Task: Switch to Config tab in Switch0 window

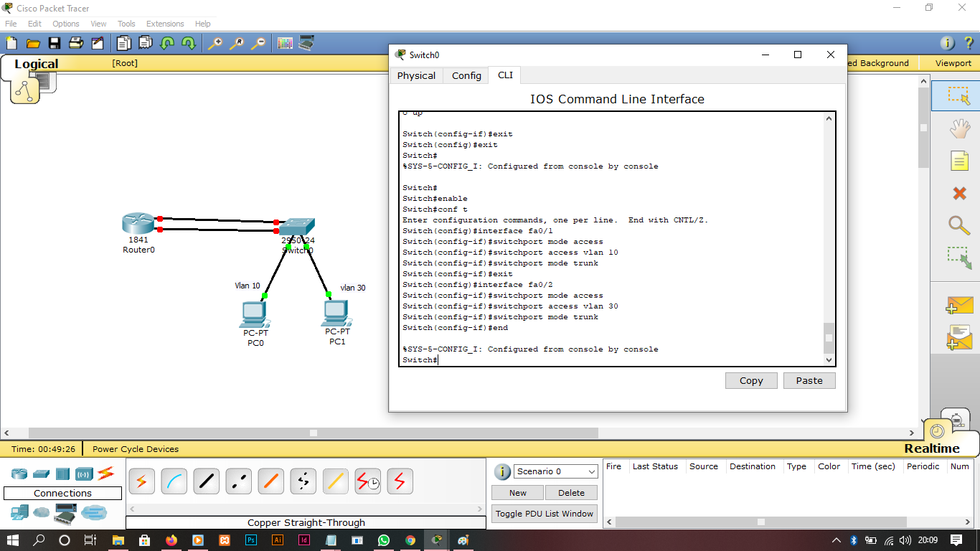Action: (x=466, y=75)
